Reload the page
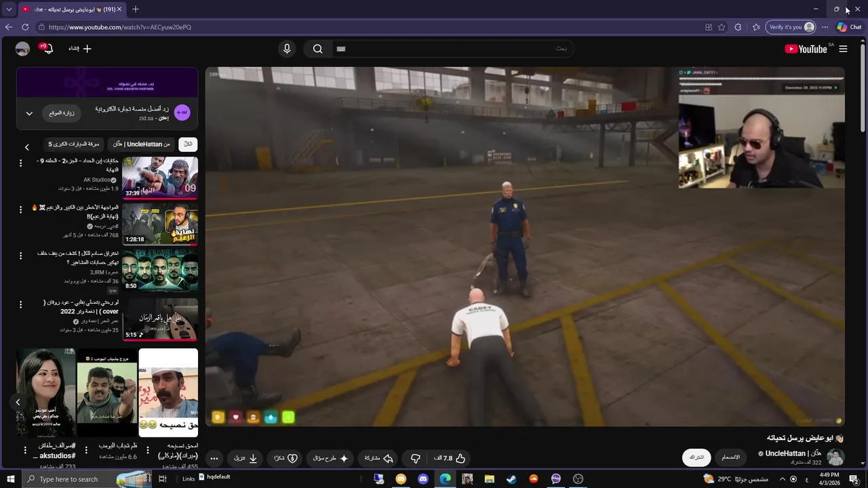This screenshot has width=868, height=488. 25,27
